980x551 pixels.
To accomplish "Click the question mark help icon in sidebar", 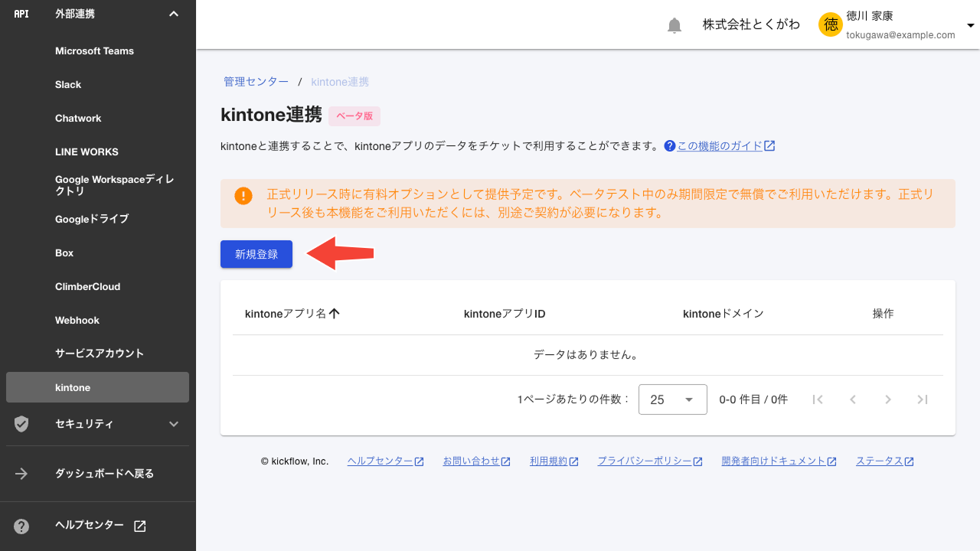I will pyautogui.click(x=21, y=526).
